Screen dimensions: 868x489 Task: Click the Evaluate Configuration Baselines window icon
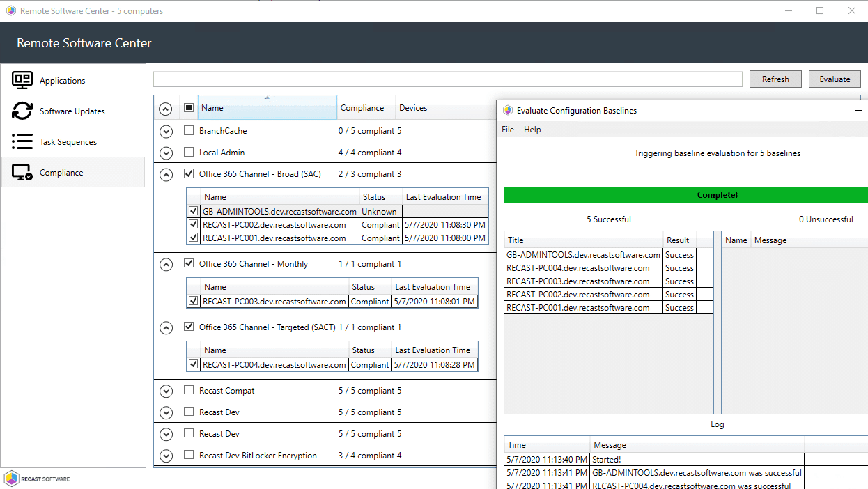click(507, 110)
